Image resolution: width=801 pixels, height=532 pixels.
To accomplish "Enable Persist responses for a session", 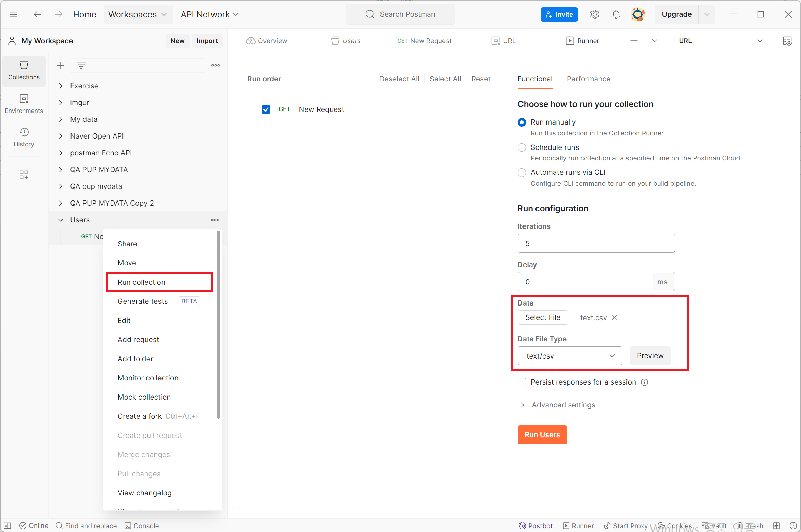I will tap(521, 382).
